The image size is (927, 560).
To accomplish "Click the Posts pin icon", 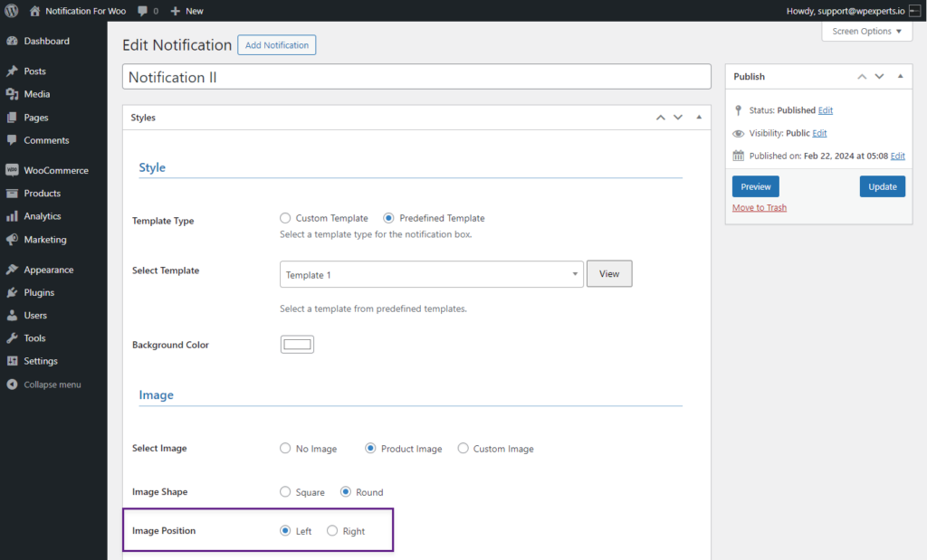I will click(12, 71).
